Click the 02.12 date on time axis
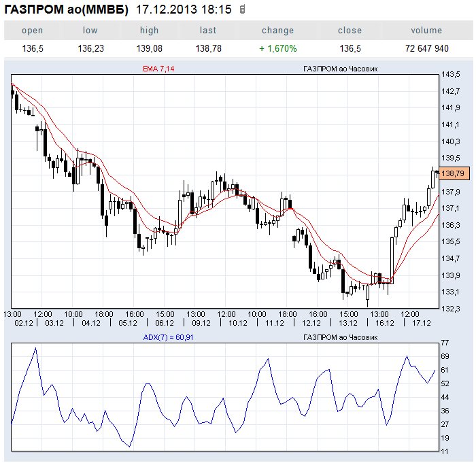This screenshot has width=476, height=463. [x=23, y=323]
